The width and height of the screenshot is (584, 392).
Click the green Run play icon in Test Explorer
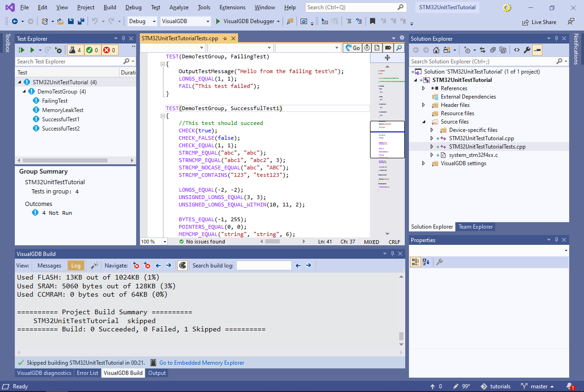32,50
